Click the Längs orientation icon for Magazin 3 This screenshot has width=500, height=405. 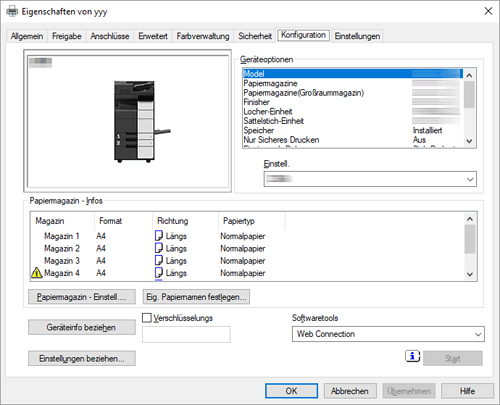click(159, 260)
